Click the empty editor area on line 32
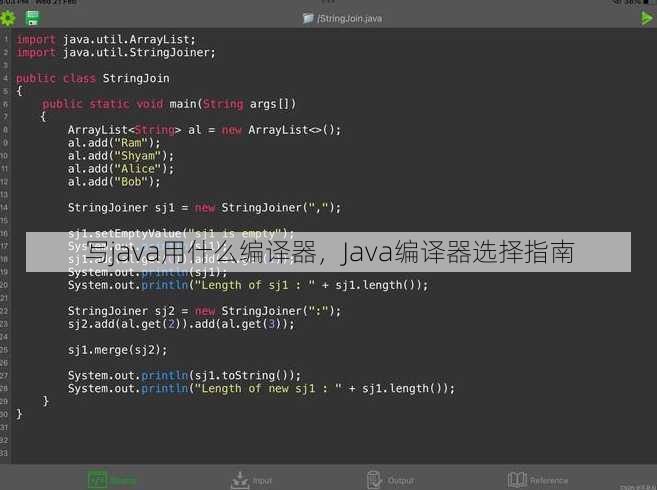 (x=334, y=440)
